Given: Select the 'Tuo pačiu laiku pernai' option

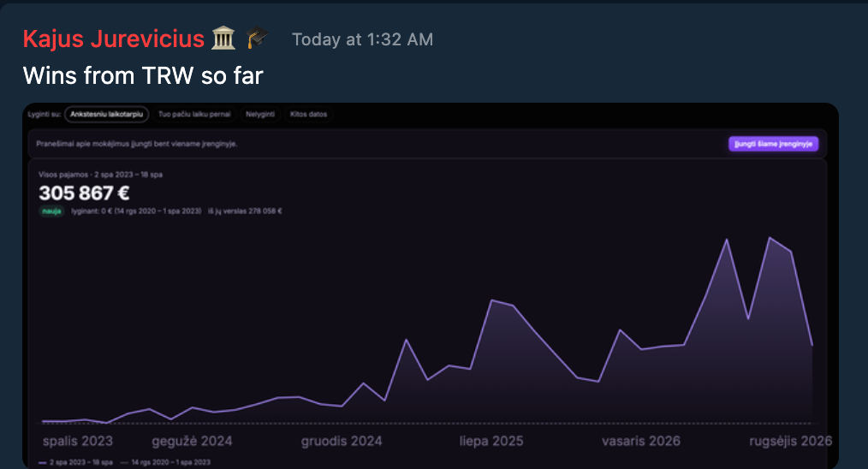Looking at the screenshot, I should pyautogui.click(x=194, y=114).
